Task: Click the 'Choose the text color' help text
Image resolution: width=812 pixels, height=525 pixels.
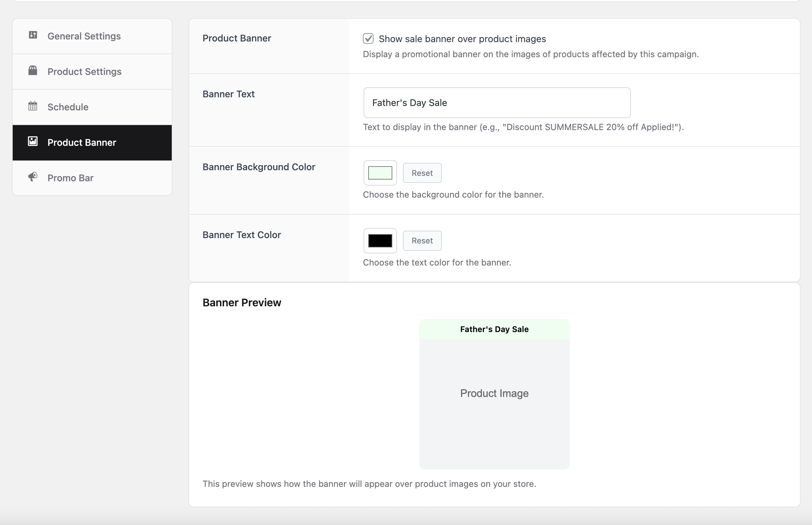Action: (x=437, y=262)
